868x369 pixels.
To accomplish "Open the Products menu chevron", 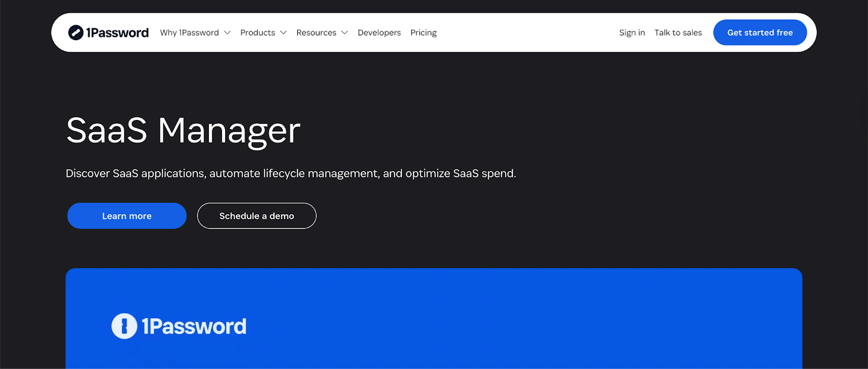I will click(x=283, y=33).
